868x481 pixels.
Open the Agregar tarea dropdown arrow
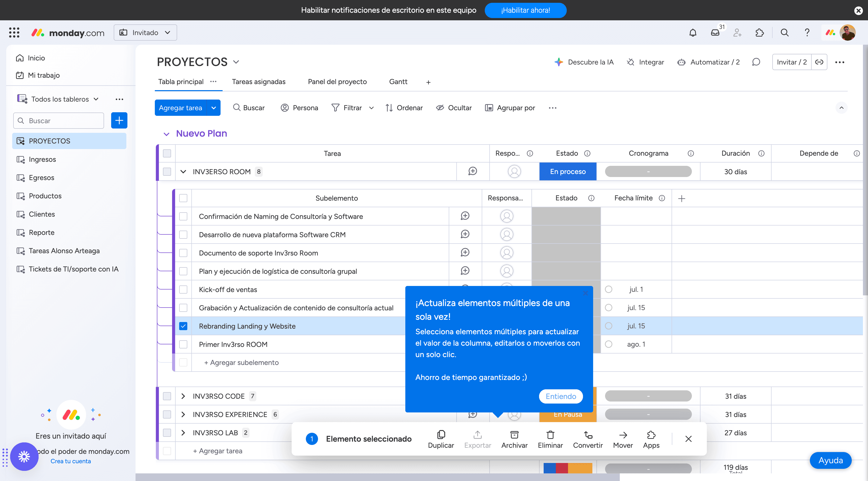[214, 108]
